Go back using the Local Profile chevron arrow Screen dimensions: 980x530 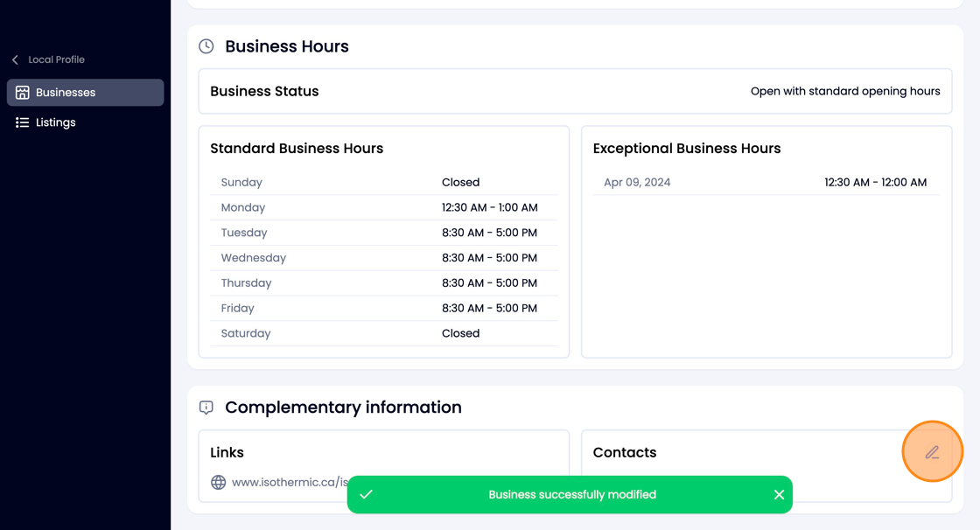click(x=15, y=60)
